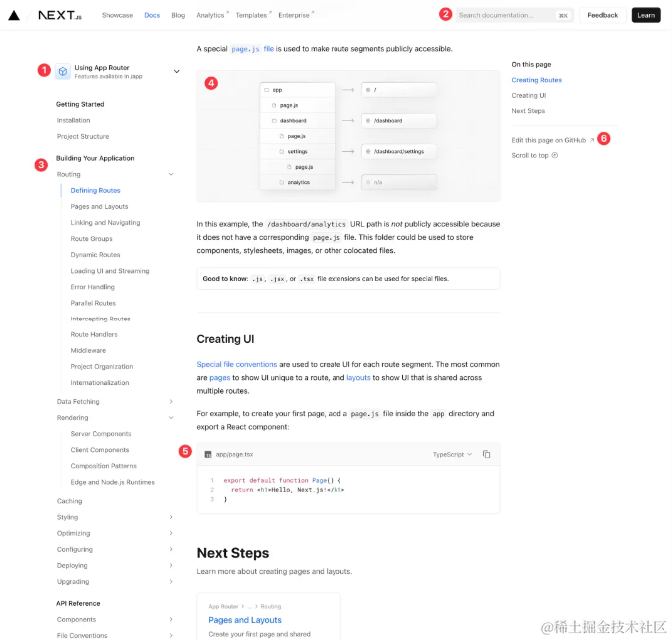The width and height of the screenshot is (672, 640).
Task: Expand the Upgrading section
Action: pyautogui.click(x=171, y=582)
